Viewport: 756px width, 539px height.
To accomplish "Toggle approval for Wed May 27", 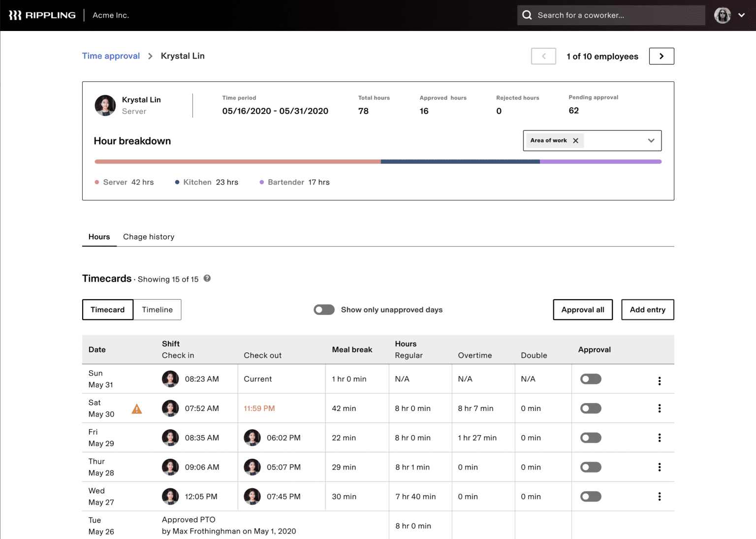I will (x=590, y=497).
